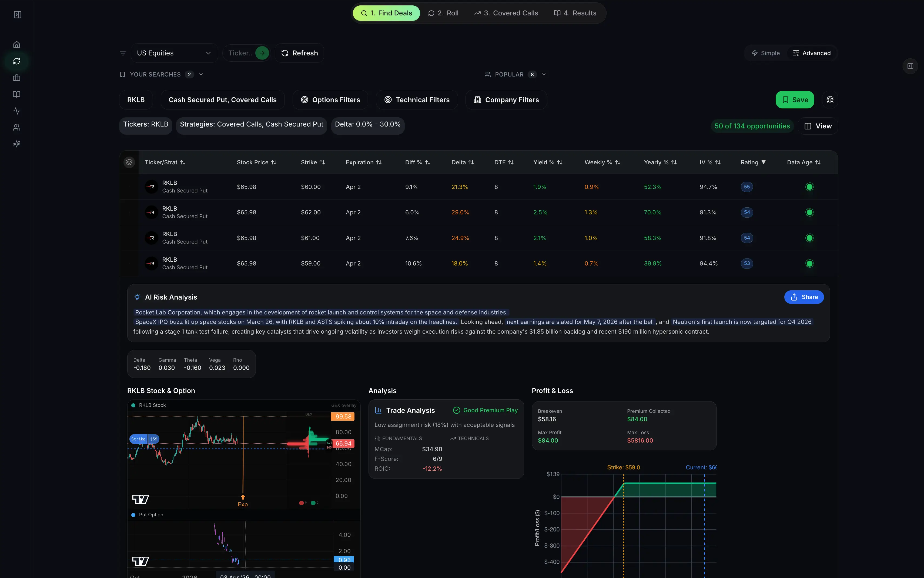Click data age indicator for $61.00 strike row
The width and height of the screenshot is (924, 578).
click(809, 238)
